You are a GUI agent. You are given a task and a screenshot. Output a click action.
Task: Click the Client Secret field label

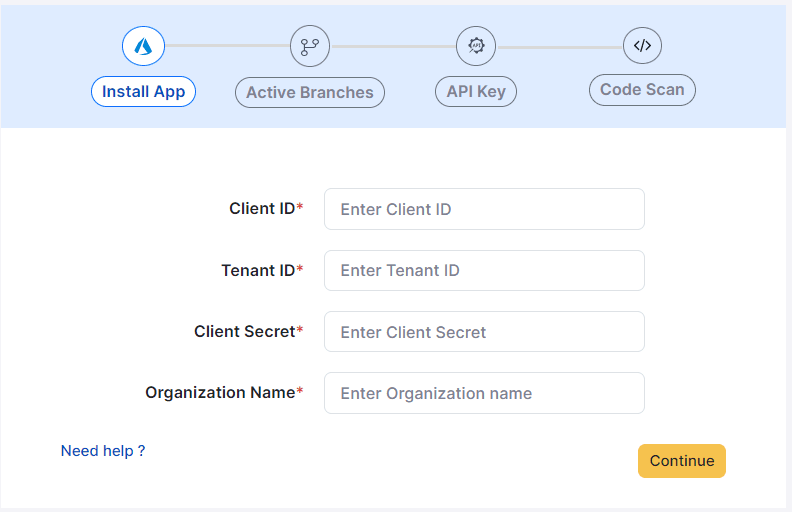[247, 332]
